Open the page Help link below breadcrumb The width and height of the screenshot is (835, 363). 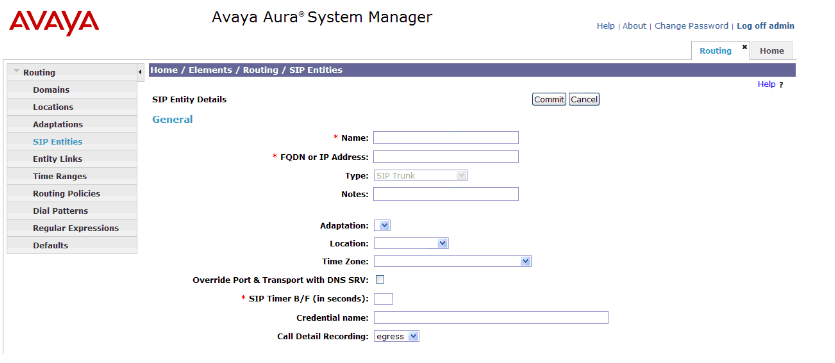pyautogui.click(x=766, y=84)
